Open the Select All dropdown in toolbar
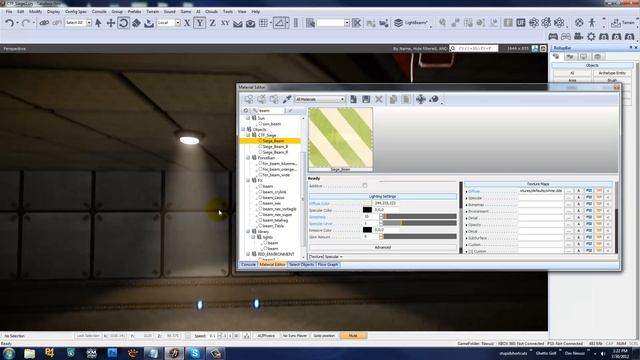 pyautogui.click(x=89, y=23)
